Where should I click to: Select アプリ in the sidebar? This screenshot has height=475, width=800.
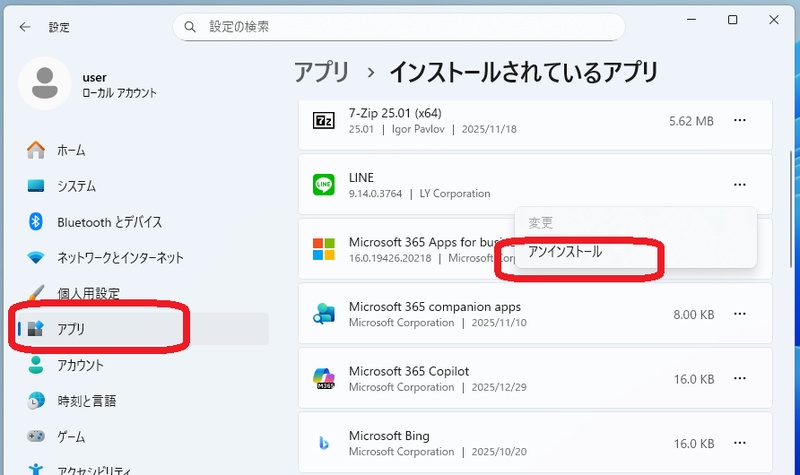tap(143, 329)
